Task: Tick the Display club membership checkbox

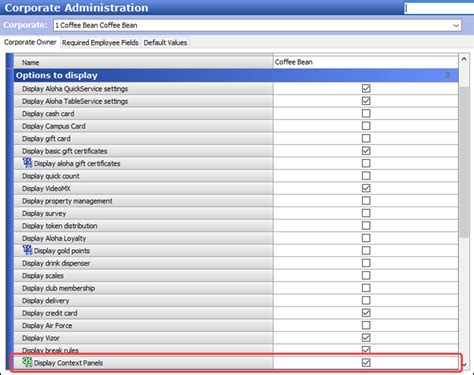Action: tap(366, 288)
